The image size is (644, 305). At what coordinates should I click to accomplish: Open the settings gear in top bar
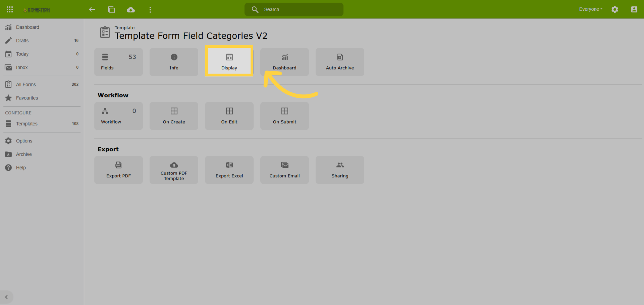(615, 9)
